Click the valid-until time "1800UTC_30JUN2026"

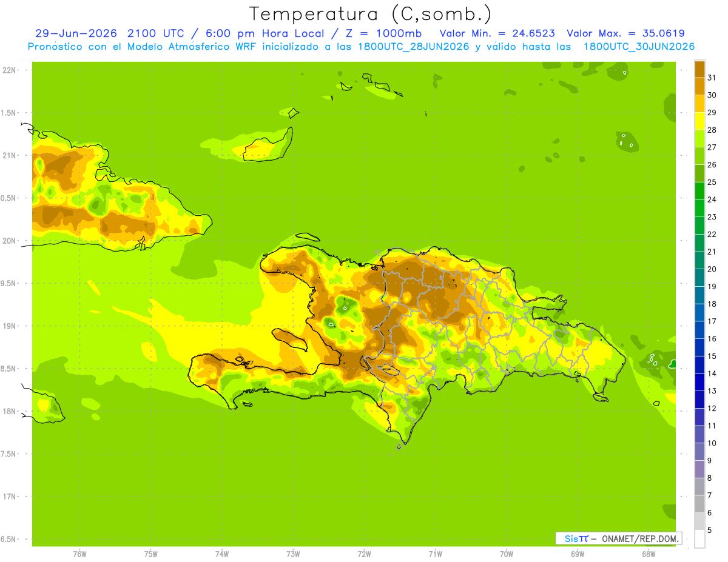639,47
